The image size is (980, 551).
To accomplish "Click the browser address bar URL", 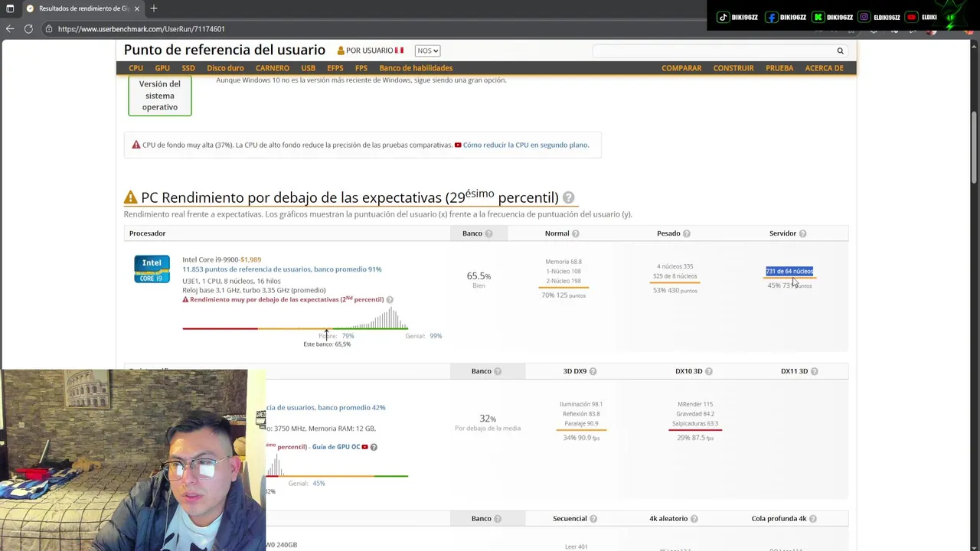I will coord(142,29).
